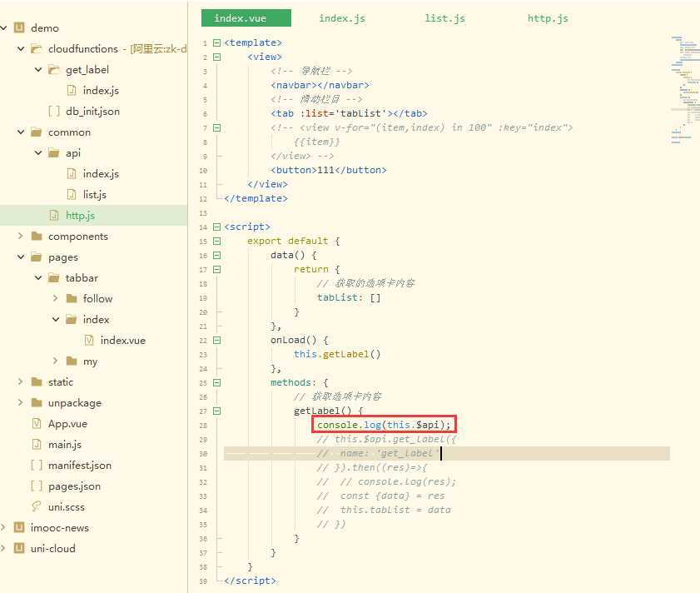Click the http.js file icon

click(x=54, y=216)
